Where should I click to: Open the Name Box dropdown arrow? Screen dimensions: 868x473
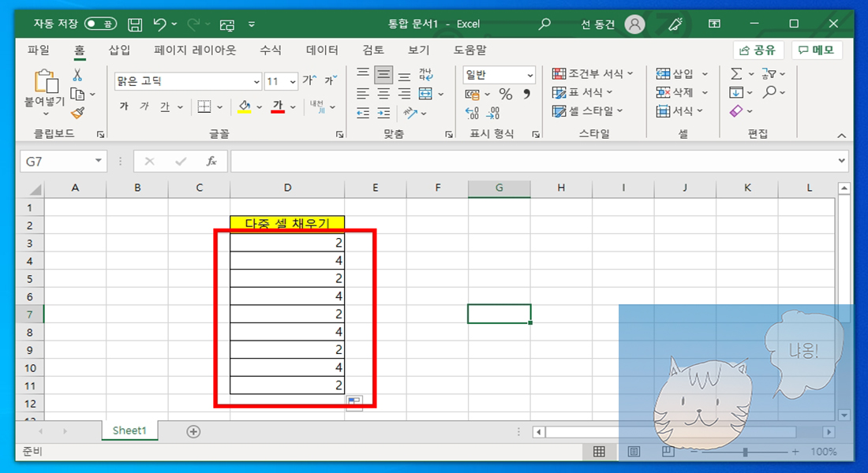coord(99,161)
